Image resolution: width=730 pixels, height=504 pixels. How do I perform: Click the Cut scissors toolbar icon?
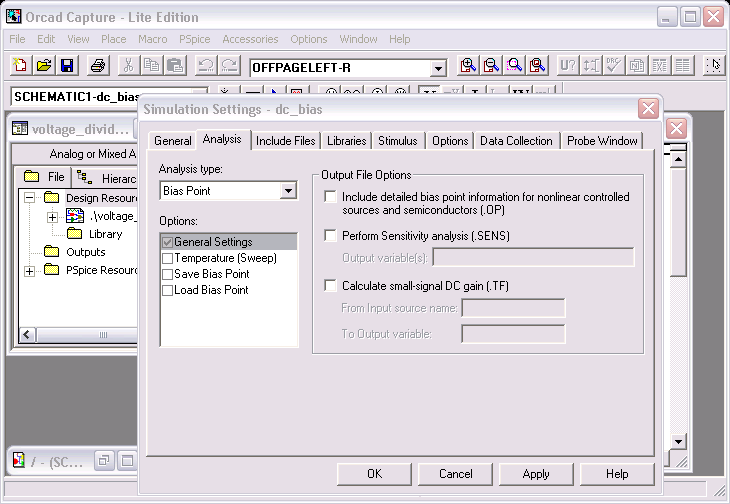pos(128,66)
